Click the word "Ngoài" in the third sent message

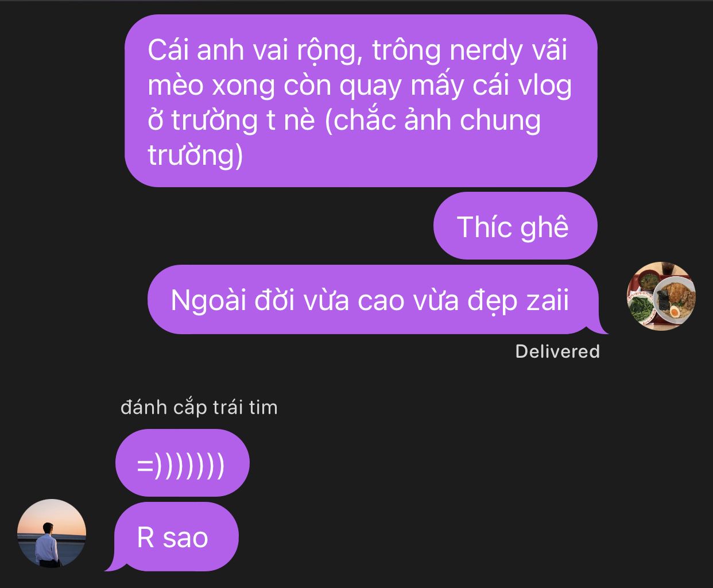208,300
